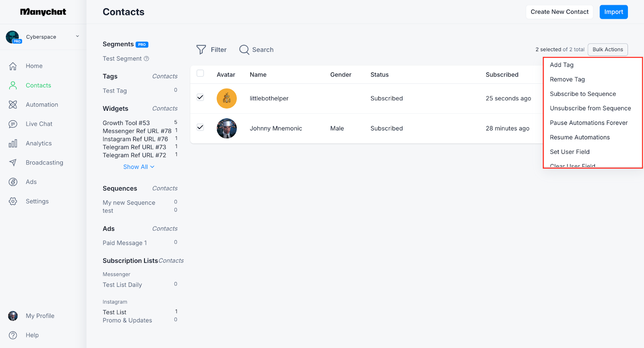Select Subscribe to Sequence option
The width and height of the screenshot is (644, 348).
click(583, 94)
